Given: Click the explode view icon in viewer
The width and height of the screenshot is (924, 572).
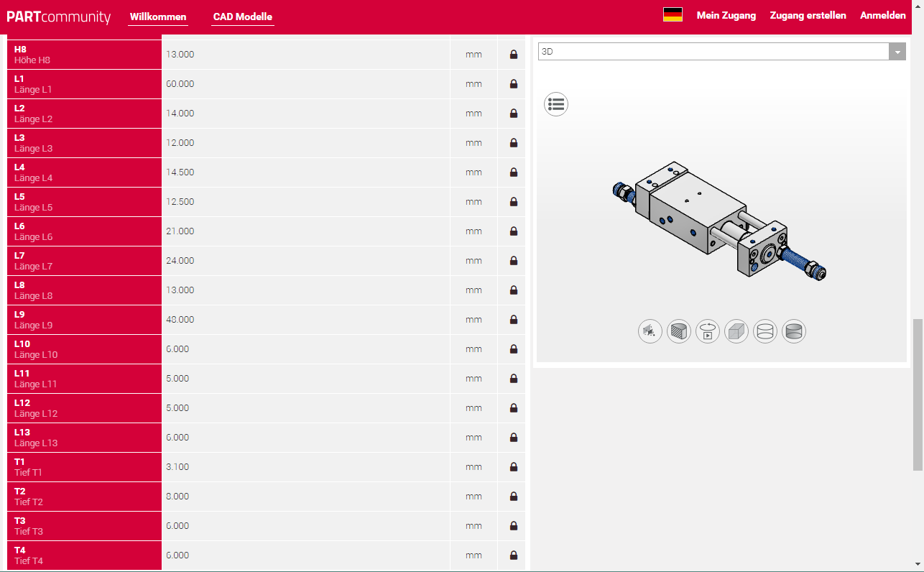Looking at the screenshot, I should click(x=650, y=331).
